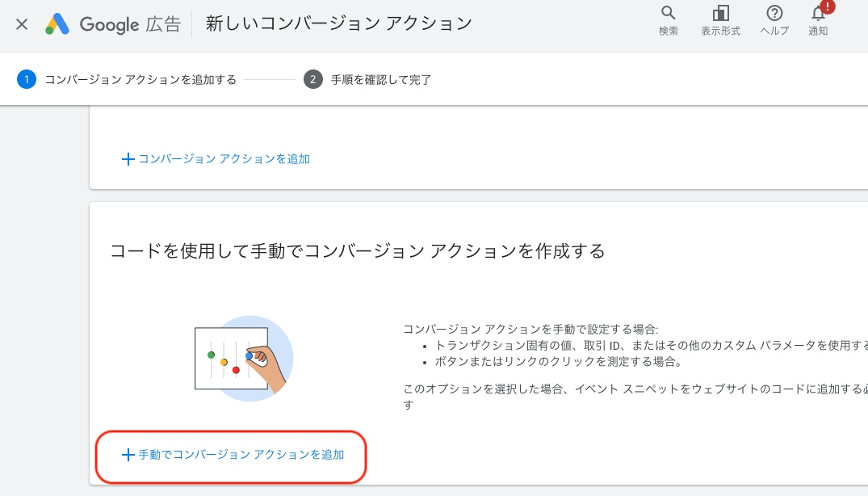Open the search magnifier icon
868x496 pixels.
pos(669,13)
